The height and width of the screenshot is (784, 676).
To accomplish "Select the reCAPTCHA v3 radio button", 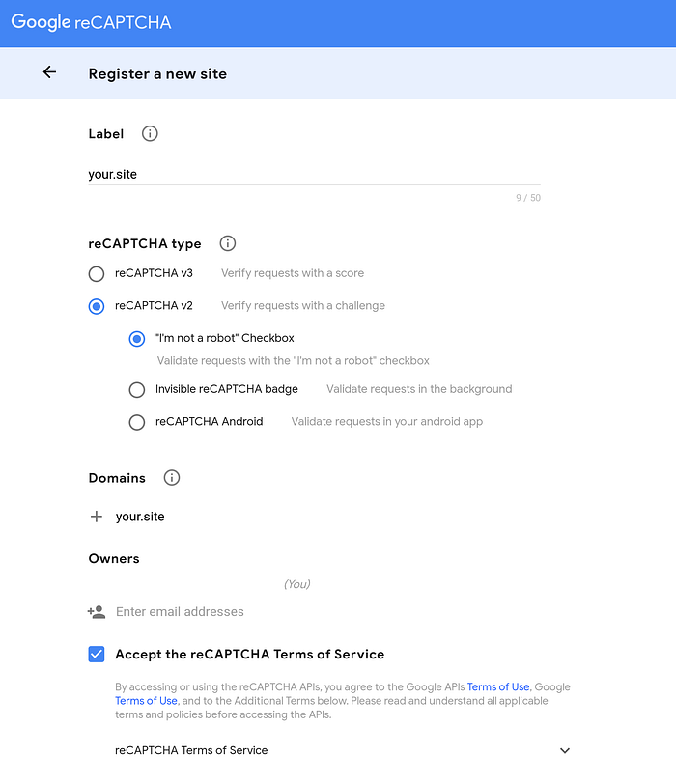I will (x=97, y=274).
